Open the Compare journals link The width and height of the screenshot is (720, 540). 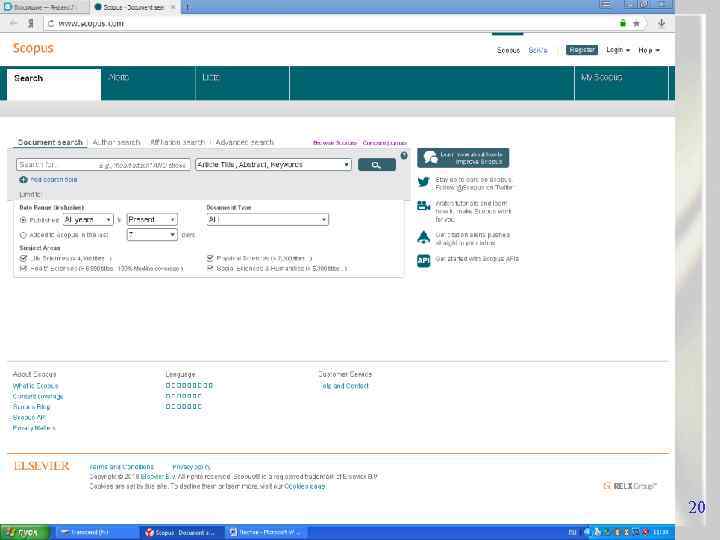[x=385, y=143]
